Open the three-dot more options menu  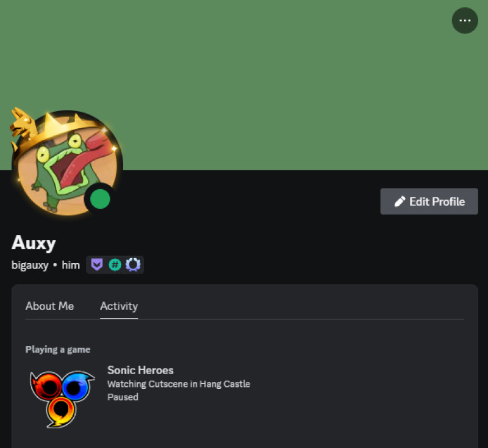point(465,21)
